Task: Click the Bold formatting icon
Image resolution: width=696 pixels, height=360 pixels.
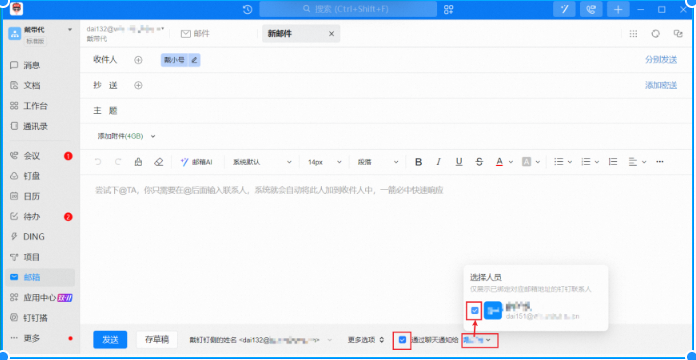Action: 418,162
